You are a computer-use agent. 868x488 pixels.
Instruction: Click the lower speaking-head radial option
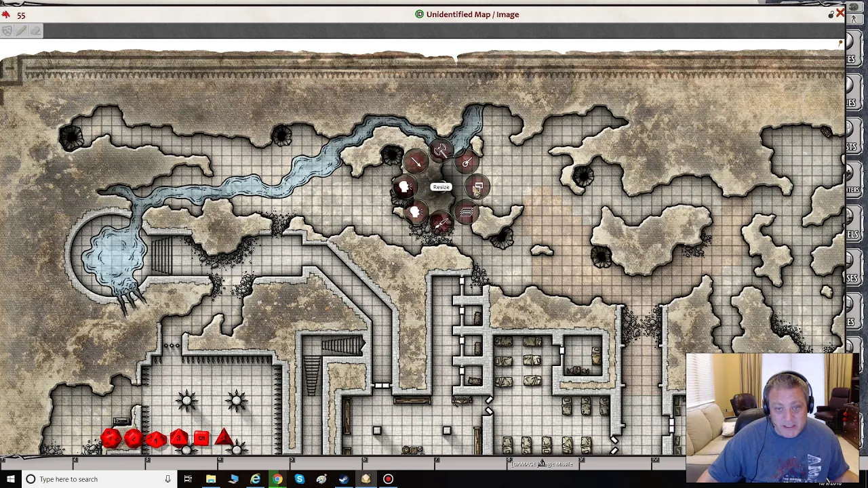tap(415, 212)
